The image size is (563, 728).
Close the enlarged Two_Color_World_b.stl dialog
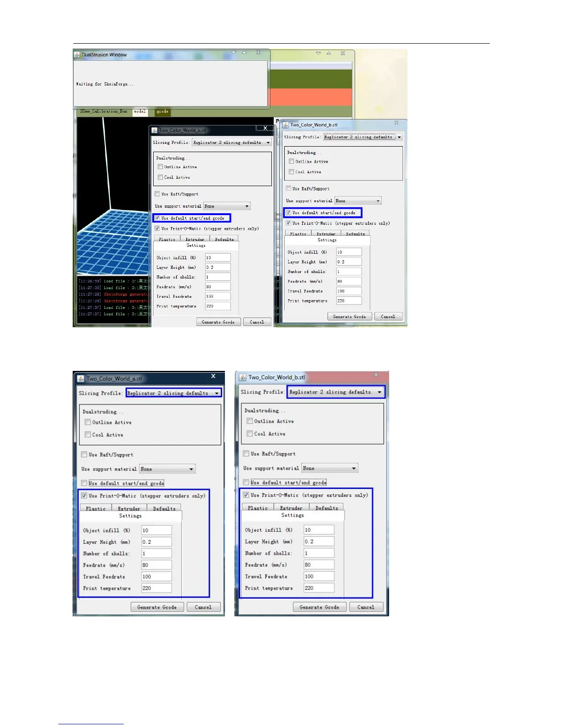[x=376, y=375]
